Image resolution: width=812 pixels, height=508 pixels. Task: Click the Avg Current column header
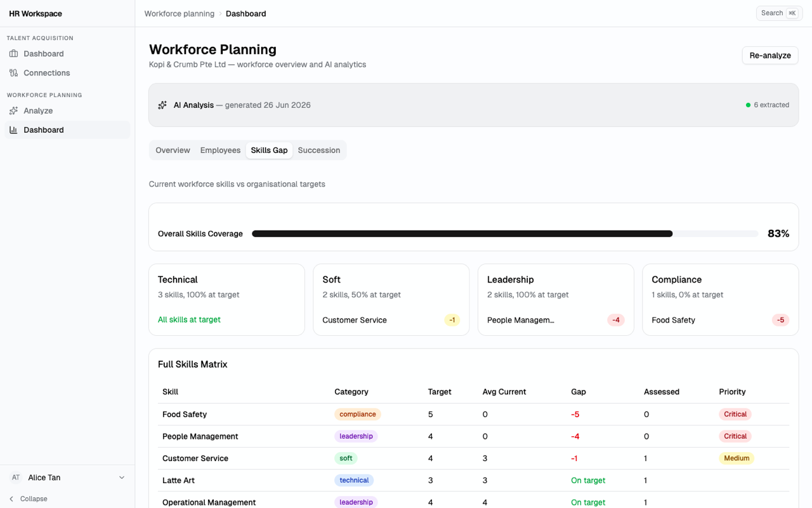point(504,392)
